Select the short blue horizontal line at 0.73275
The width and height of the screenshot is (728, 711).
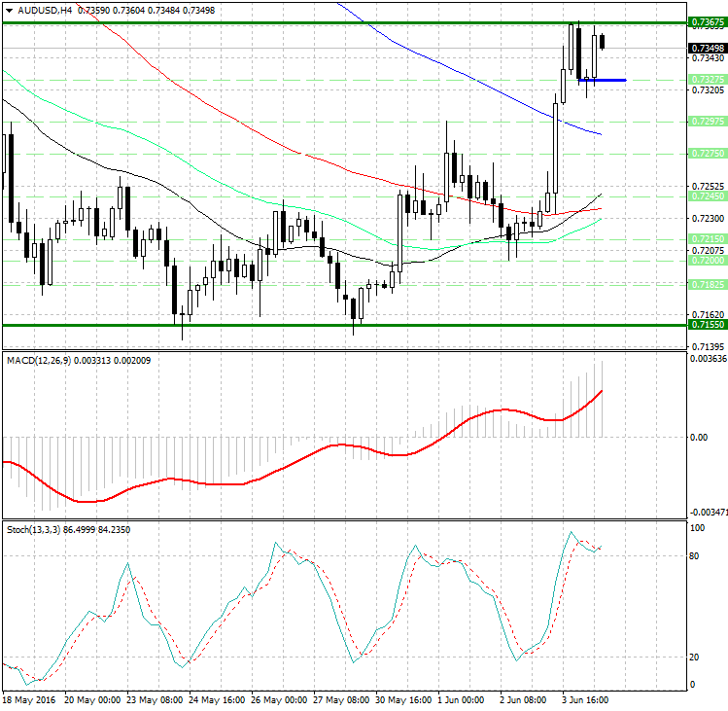click(x=603, y=81)
